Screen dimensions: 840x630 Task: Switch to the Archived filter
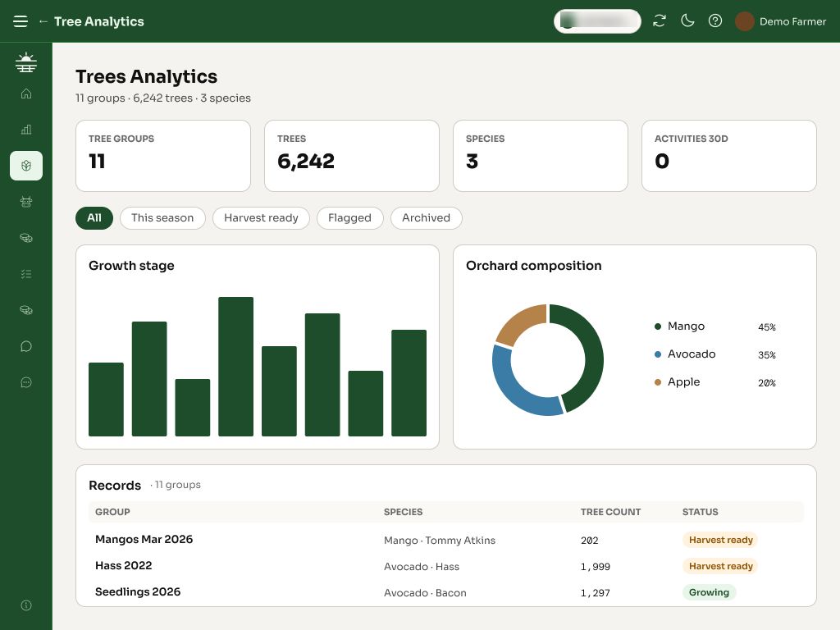click(426, 218)
